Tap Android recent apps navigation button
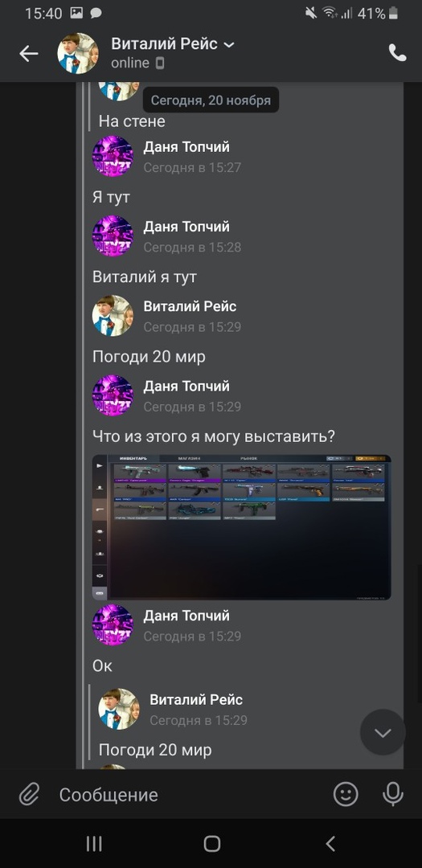The width and height of the screenshot is (422, 868). click(x=94, y=844)
